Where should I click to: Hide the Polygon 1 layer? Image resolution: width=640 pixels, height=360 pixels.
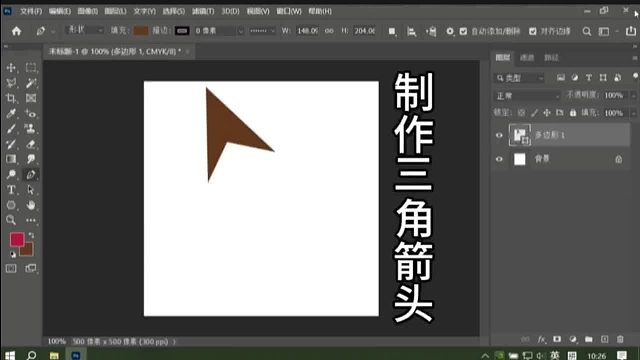pyautogui.click(x=499, y=135)
